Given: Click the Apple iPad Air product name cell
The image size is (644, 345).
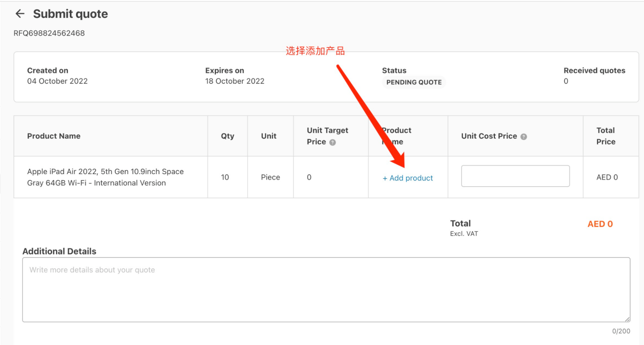Looking at the screenshot, I should 105,177.
